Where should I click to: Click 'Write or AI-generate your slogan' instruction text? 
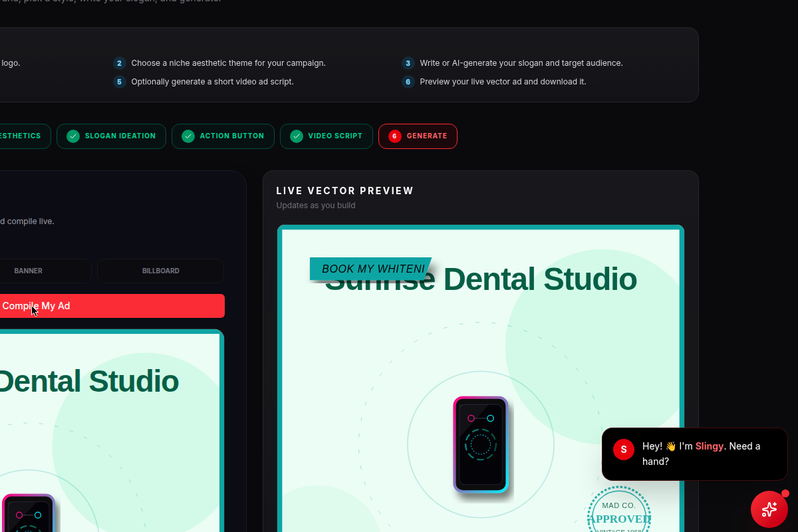pyautogui.click(x=521, y=63)
